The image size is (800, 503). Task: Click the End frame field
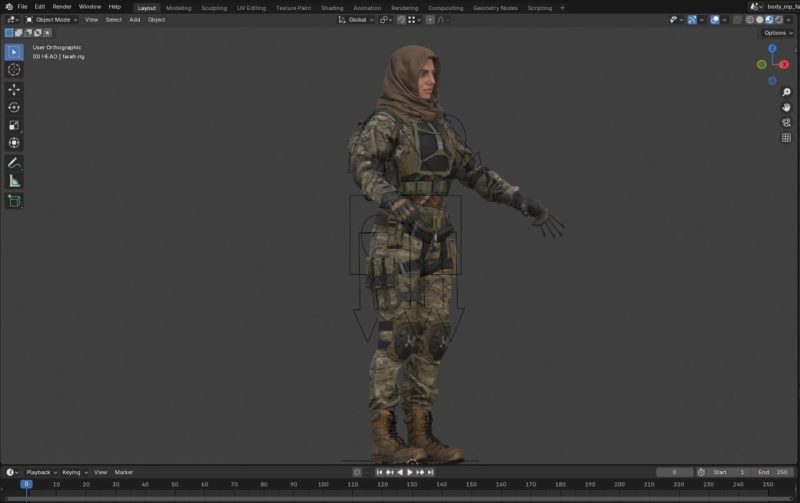pyautogui.click(x=775, y=472)
